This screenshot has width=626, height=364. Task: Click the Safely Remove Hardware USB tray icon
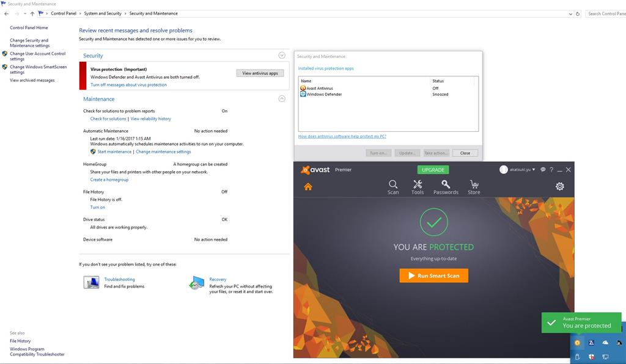click(577, 357)
